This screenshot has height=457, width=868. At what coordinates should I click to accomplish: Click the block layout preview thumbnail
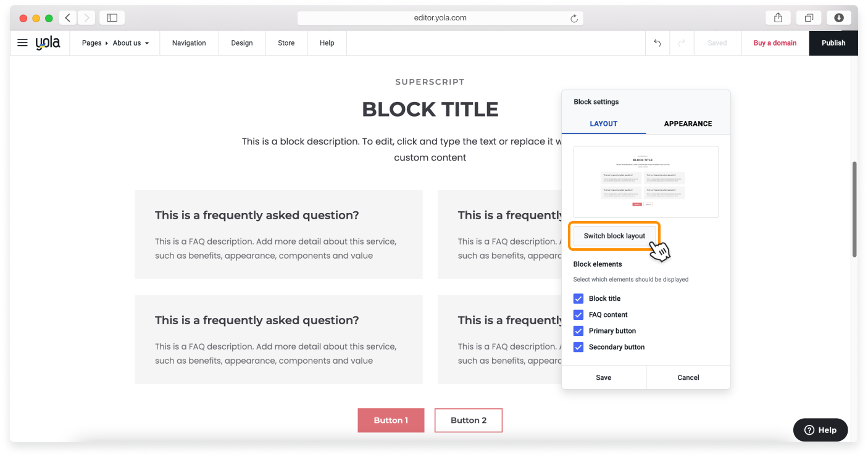click(x=646, y=181)
